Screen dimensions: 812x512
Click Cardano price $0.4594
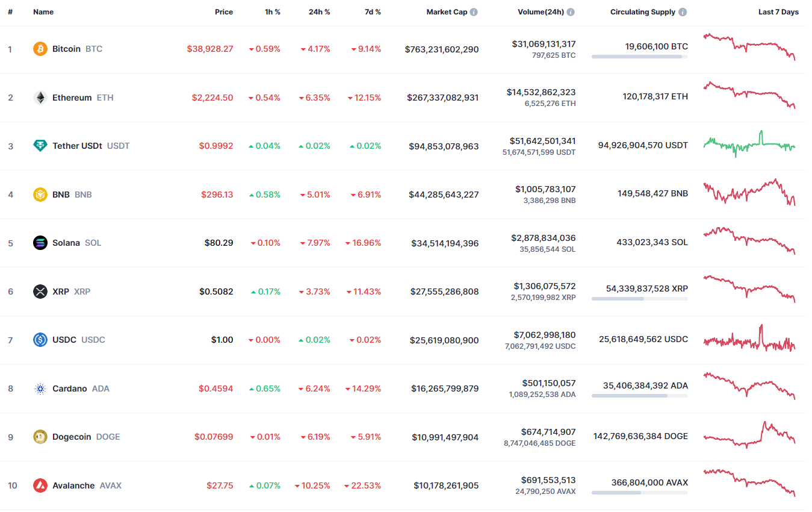coord(216,389)
